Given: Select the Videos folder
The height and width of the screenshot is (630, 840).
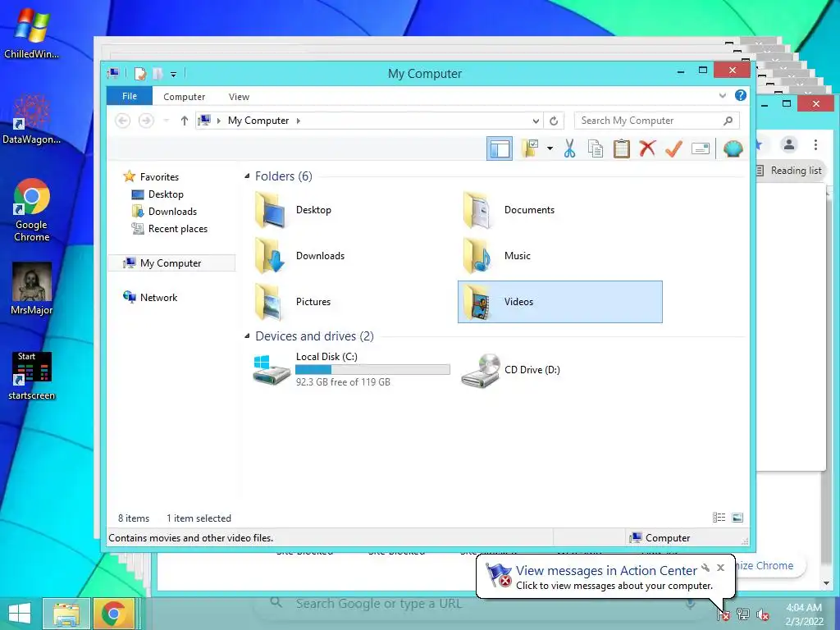Looking at the screenshot, I should (559, 302).
